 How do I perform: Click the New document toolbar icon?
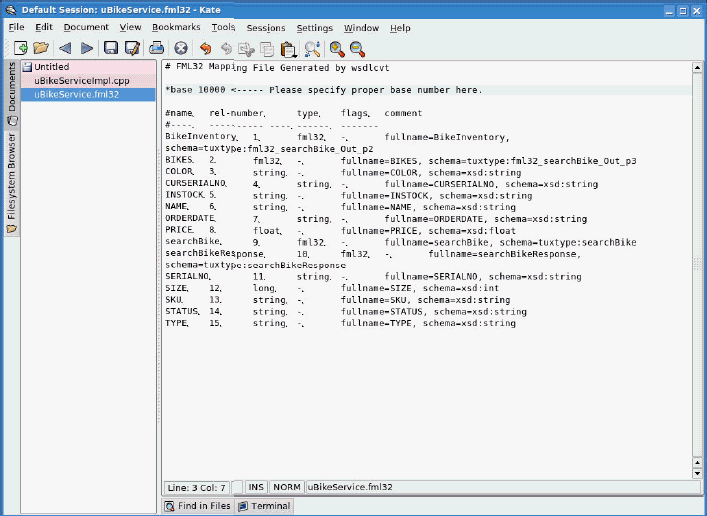coord(19,48)
